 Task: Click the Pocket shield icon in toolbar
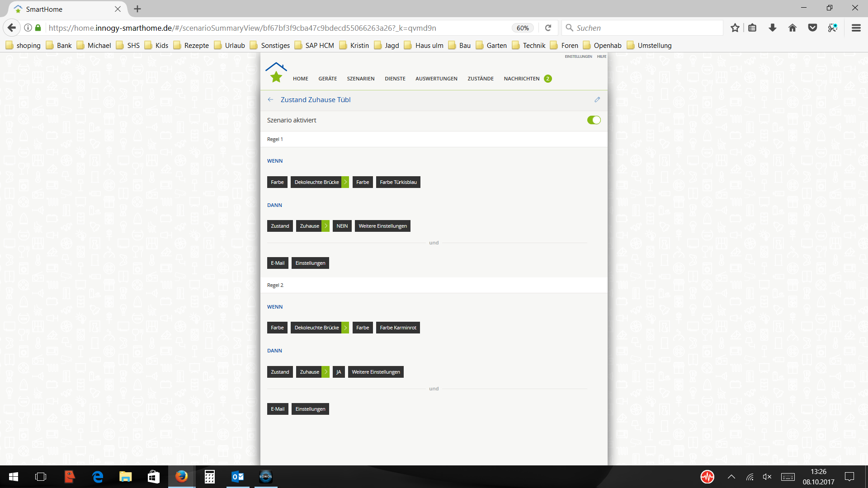coord(812,28)
